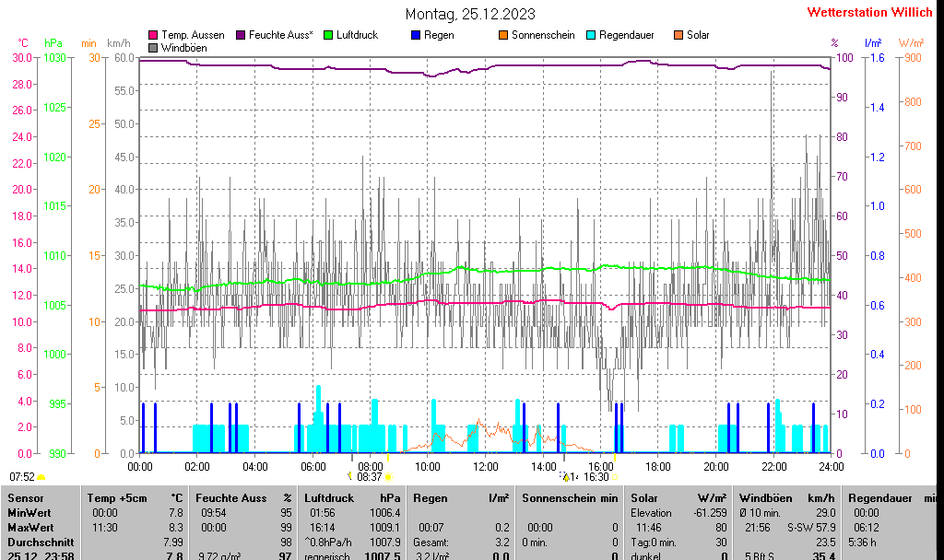Click the sunrise time '08:37'
Viewport: 944px width, 560px height.
[x=370, y=477]
